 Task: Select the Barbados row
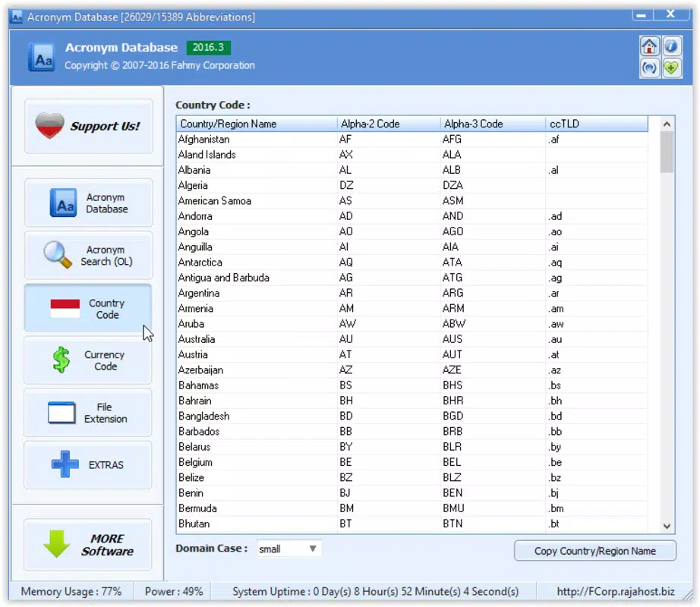pyautogui.click(x=412, y=432)
